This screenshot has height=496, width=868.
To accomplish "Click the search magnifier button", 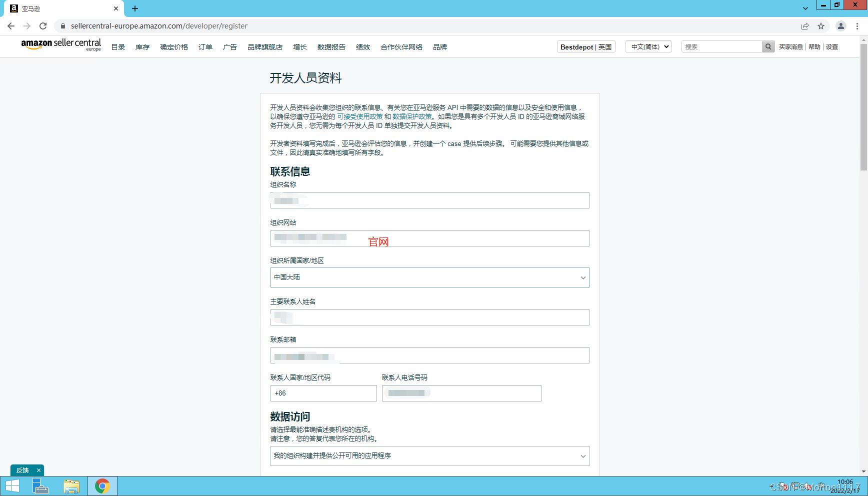I will 768,46.
